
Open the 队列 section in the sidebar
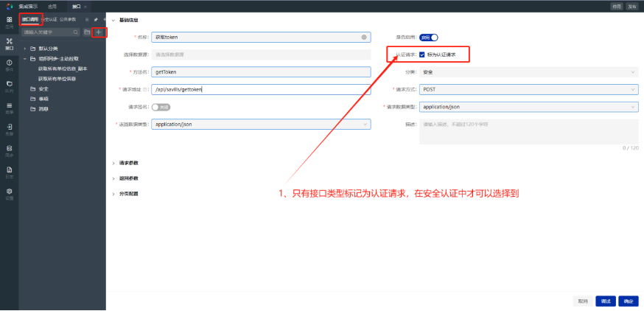point(9,86)
